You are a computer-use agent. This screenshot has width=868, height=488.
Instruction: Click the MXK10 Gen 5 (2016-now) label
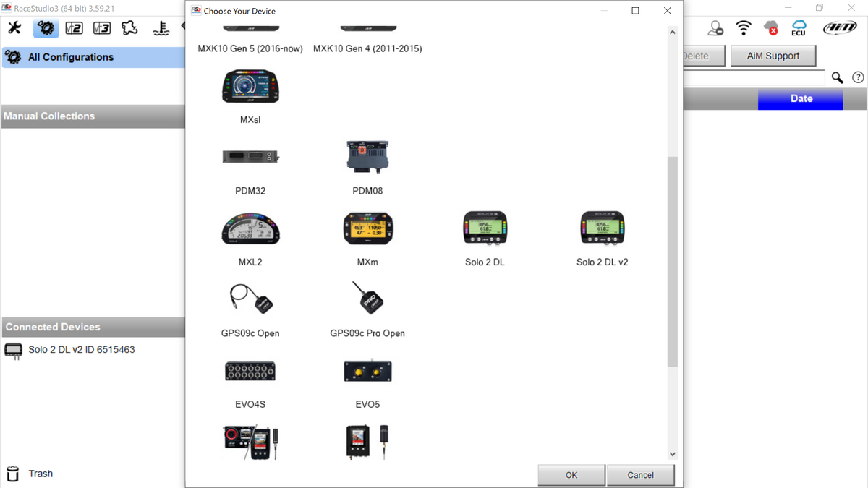(x=250, y=48)
